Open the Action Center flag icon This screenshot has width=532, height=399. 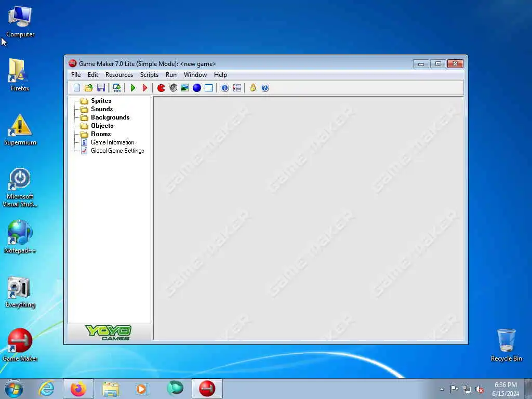[x=454, y=389]
